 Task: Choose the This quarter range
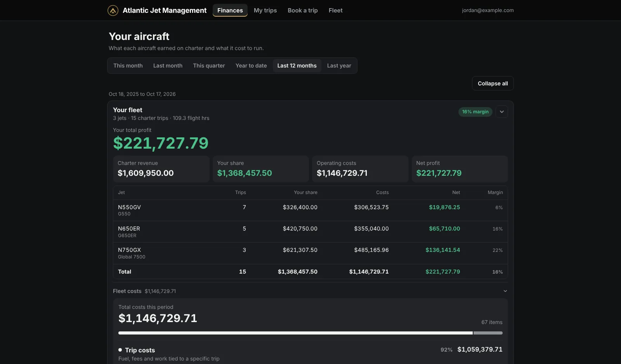tap(209, 66)
